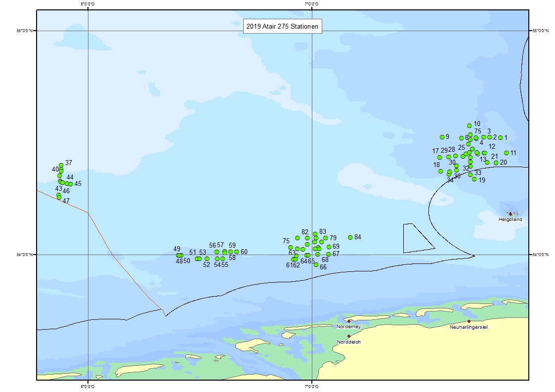555x392 pixels.
Task: Select the Neuharlingersiel red diamond marker
Action: [469, 321]
